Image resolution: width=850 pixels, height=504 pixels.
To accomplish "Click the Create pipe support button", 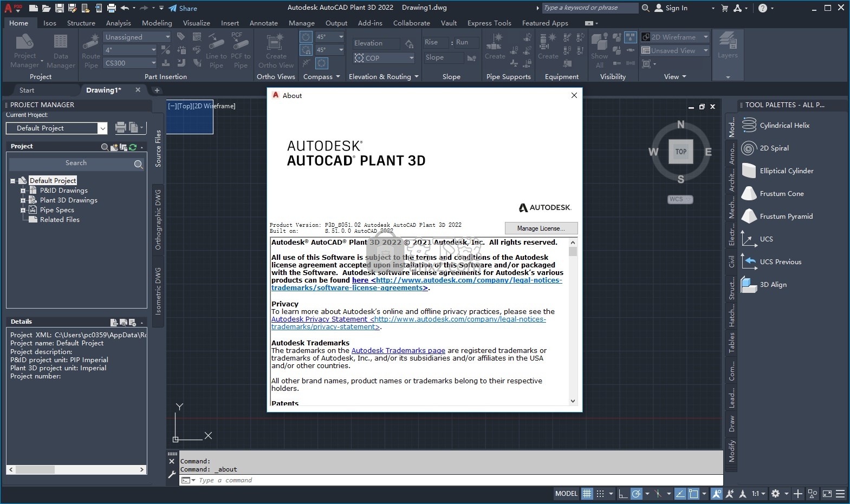I will tap(495, 47).
